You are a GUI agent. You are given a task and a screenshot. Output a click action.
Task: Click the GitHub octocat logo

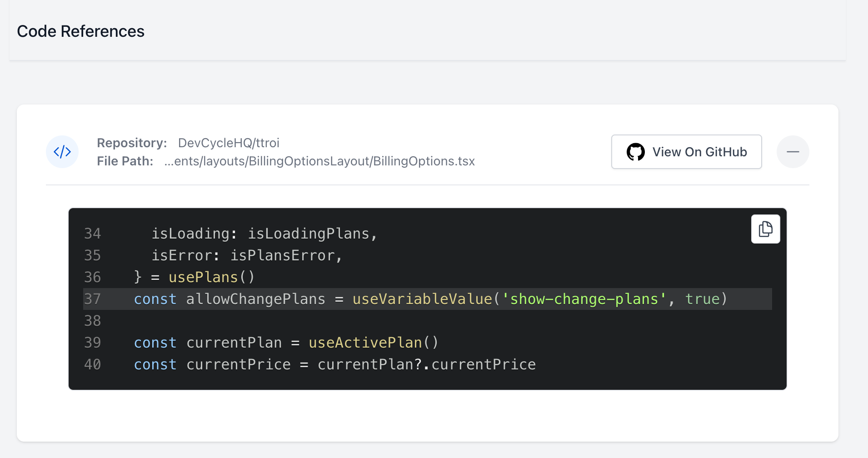[x=635, y=152]
